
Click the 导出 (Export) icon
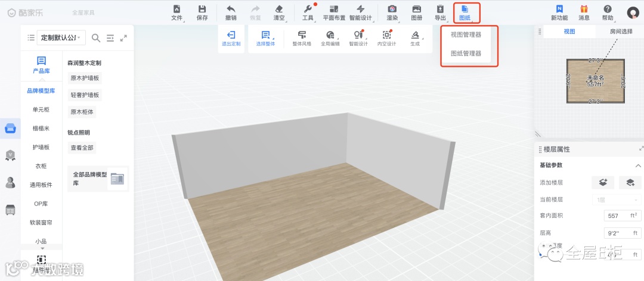tap(440, 13)
